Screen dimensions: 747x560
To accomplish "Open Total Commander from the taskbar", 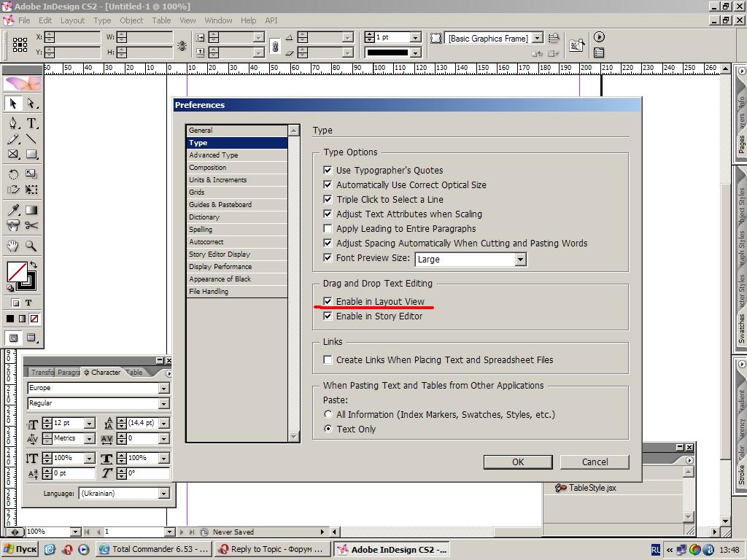I will (x=154, y=549).
